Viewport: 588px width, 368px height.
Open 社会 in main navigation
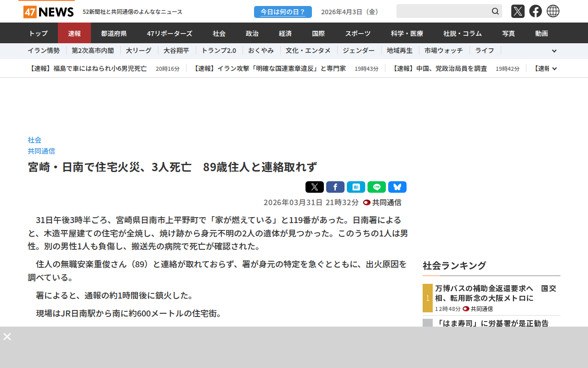click(219, 33)
